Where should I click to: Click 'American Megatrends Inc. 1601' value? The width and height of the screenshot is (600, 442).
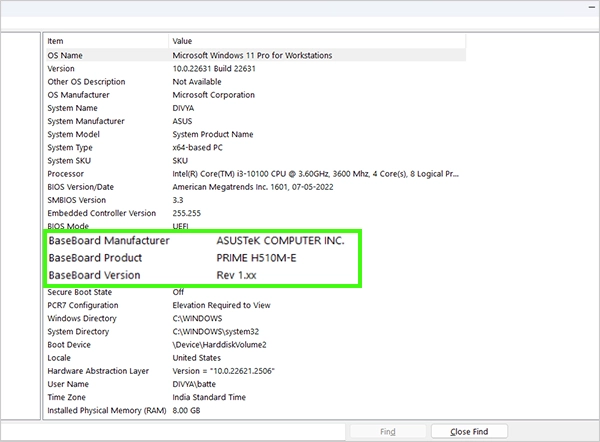tap(253, 187)
